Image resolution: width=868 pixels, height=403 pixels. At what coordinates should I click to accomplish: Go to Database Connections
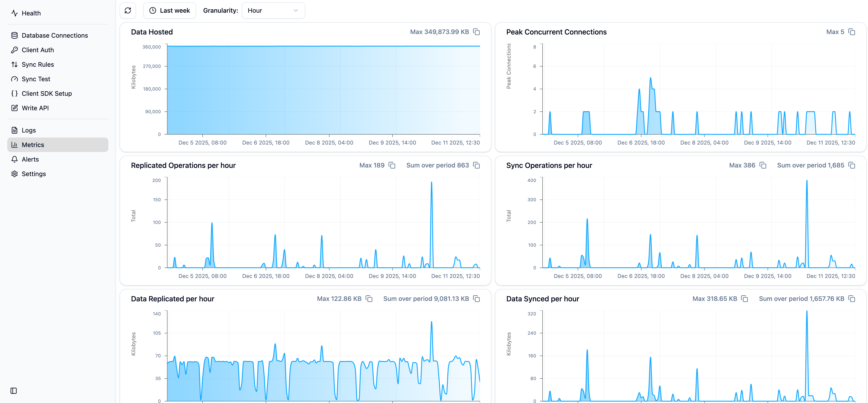55,35
